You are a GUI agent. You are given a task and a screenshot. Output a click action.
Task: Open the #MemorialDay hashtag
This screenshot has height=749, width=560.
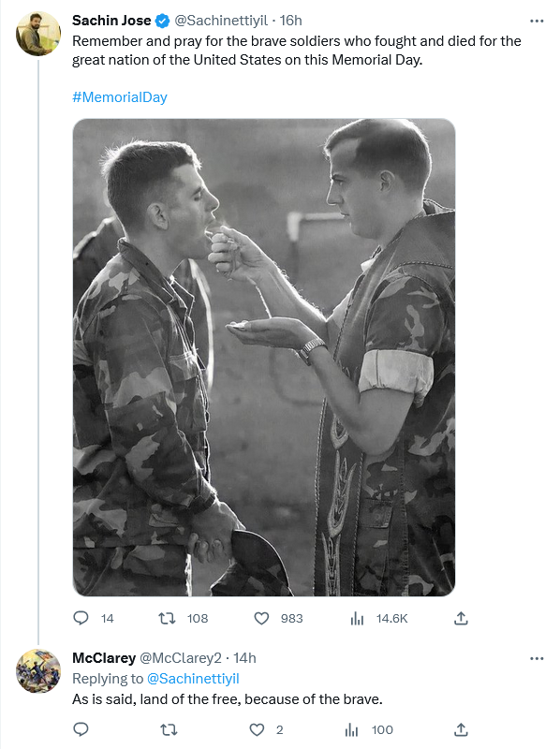click(x=120, y=97)
